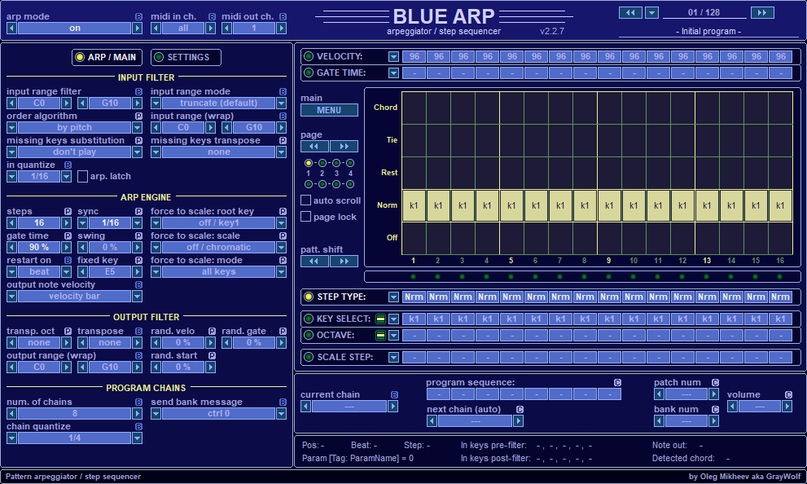Increase arp mode with right arrow
807x484 pixels.
[x=137, y=28]
